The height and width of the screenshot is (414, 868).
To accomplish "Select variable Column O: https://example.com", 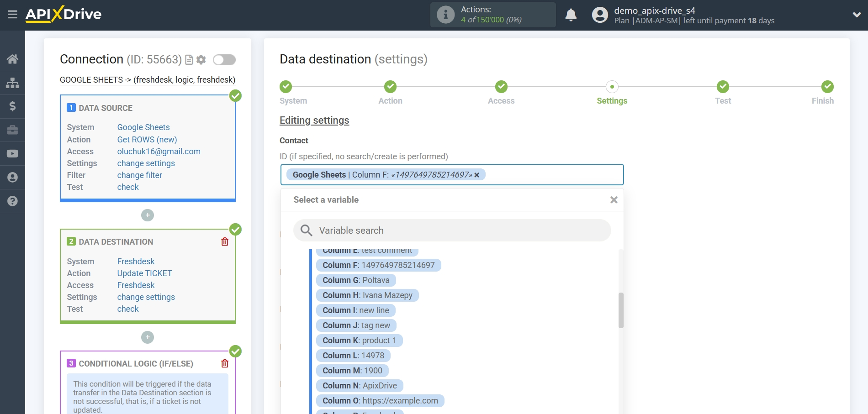I will click(380, 401).
